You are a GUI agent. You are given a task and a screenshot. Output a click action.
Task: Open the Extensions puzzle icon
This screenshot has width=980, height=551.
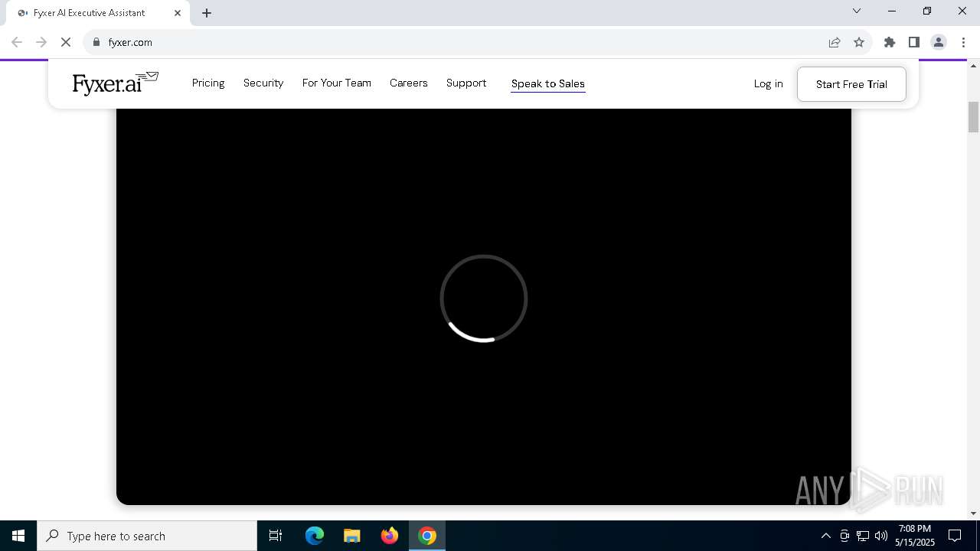pos(890,43)
